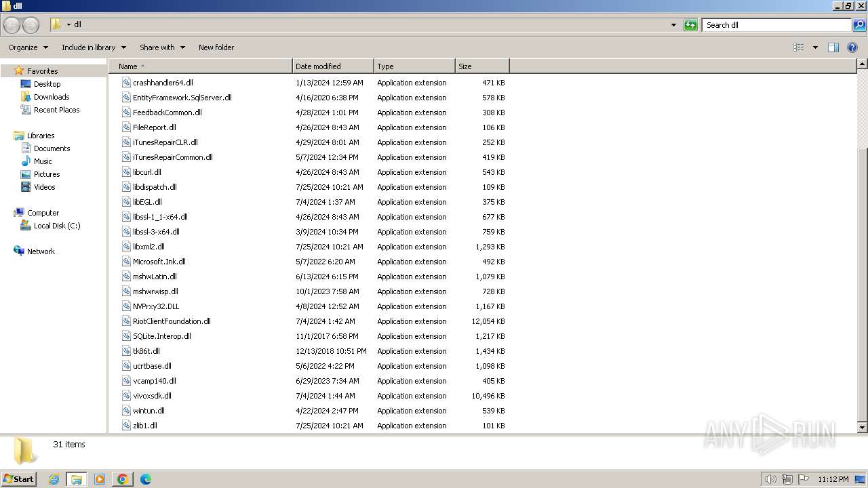Sort by Date modified column header
Image resolution: width=868 pixels, height=488 pixels.
(x=333, y=66)
